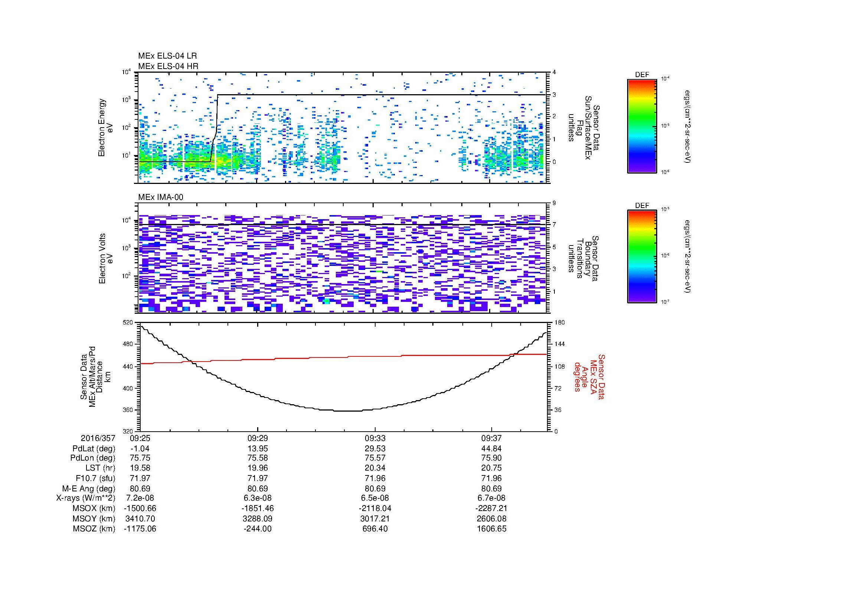Click the MSOZ value '1606.65'
The width and height of the screenshot is (868, 613).
tap(491, 529)
